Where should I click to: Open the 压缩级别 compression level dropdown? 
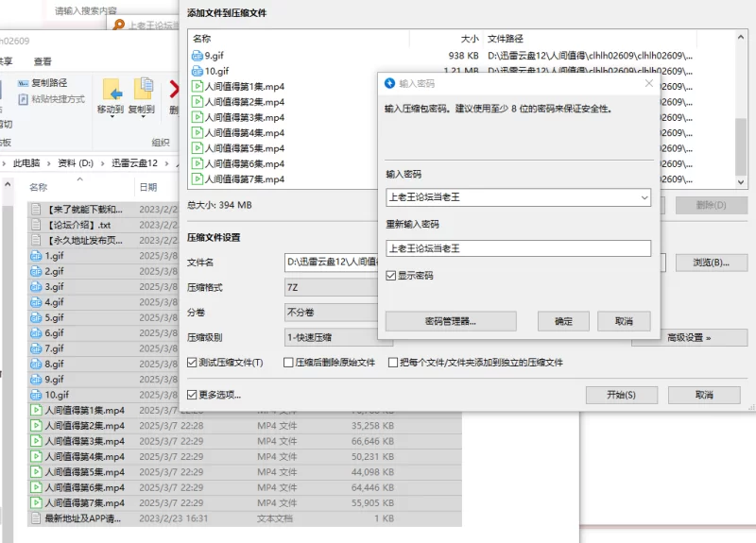(x=331, y=337)
